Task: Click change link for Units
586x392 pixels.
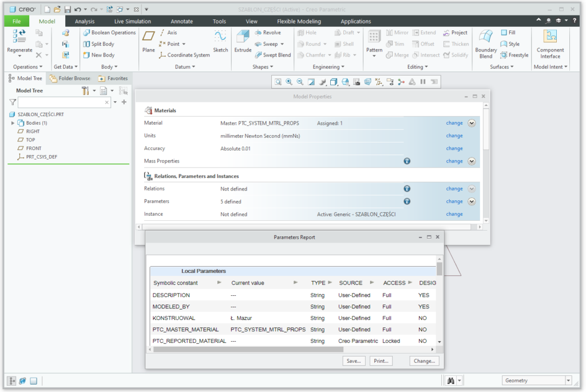Action: click(x=454, y=136)
